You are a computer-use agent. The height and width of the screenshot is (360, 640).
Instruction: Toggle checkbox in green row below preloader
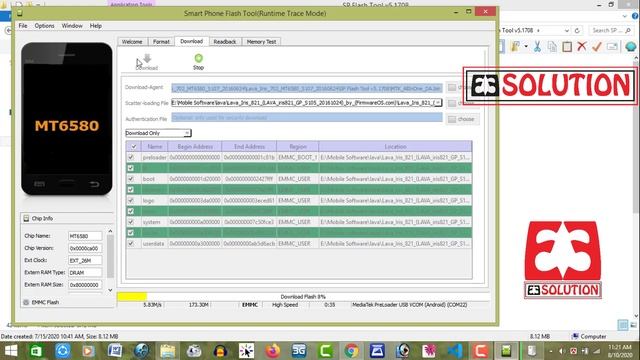(x=131, y=168)
